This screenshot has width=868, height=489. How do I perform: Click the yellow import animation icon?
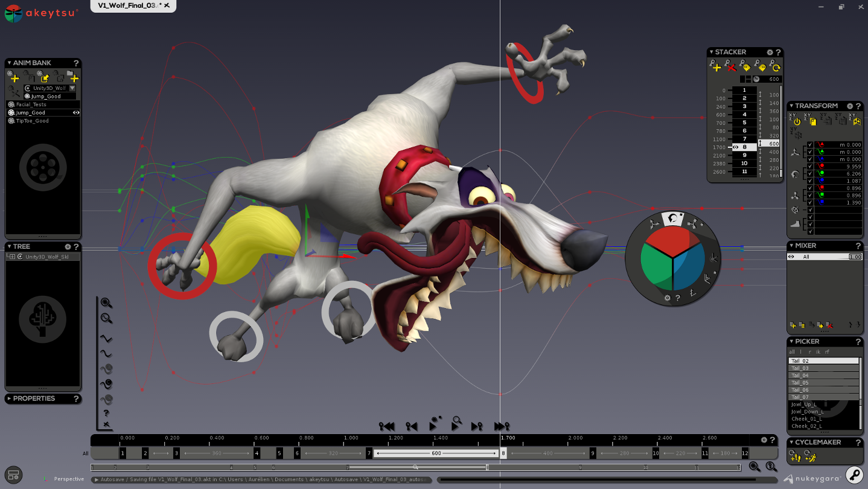click(x=44, y=77)
